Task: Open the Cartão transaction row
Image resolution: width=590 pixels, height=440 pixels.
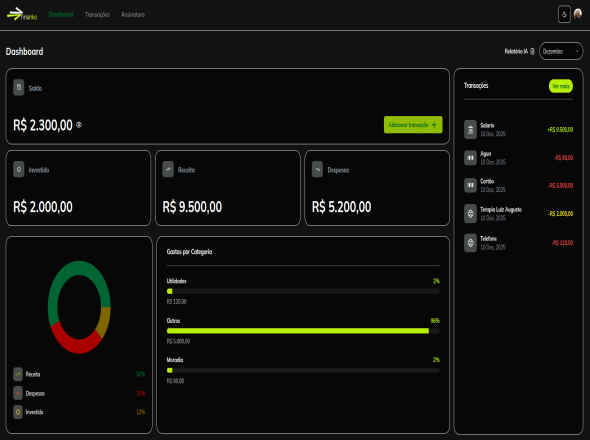Action: [x=519, y=185]
